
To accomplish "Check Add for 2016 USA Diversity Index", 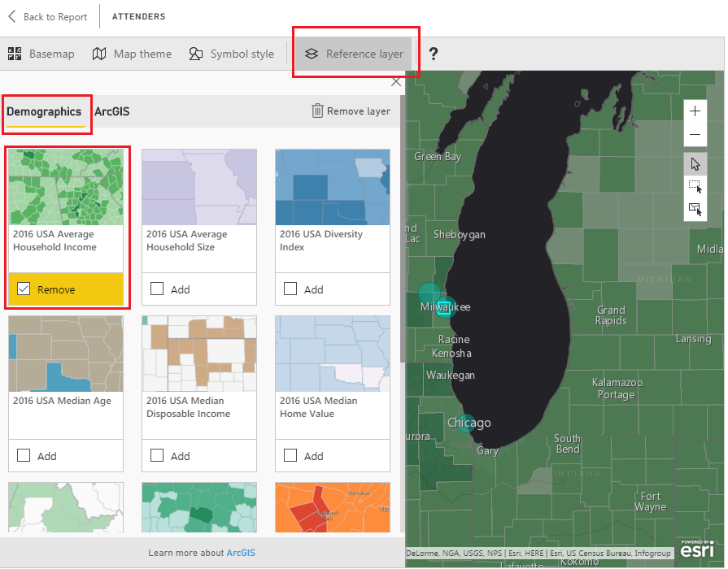I will click(x=290, y=289).
